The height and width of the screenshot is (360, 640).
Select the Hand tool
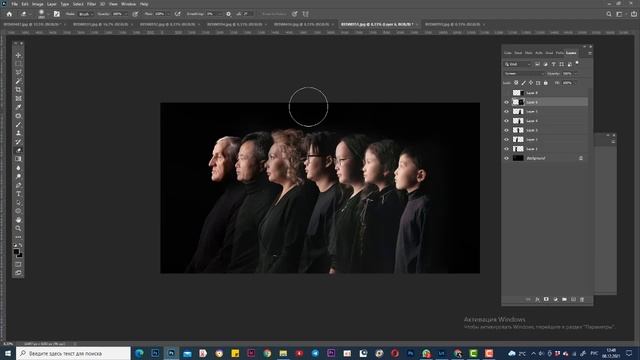click(x=18, y=220)
